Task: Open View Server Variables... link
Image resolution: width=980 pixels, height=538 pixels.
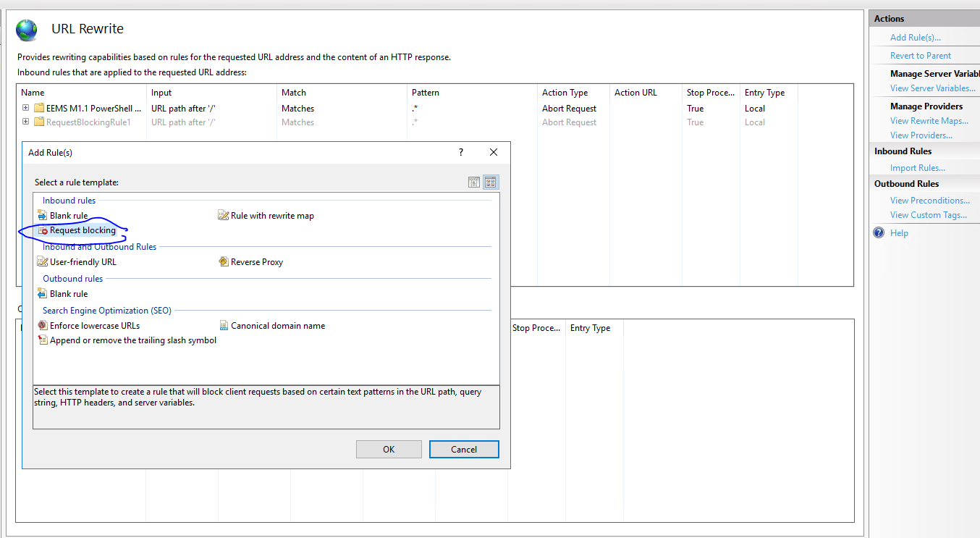Action: (x=933, y=88)
